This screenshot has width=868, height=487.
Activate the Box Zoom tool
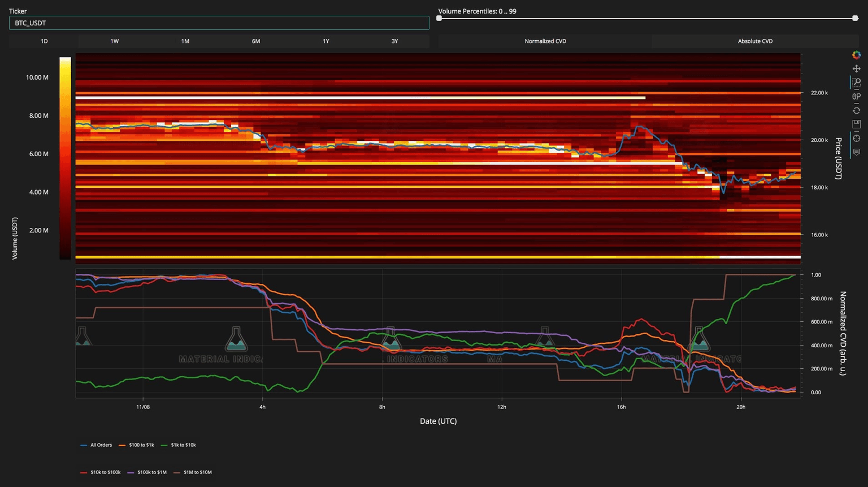click(856, 83)
